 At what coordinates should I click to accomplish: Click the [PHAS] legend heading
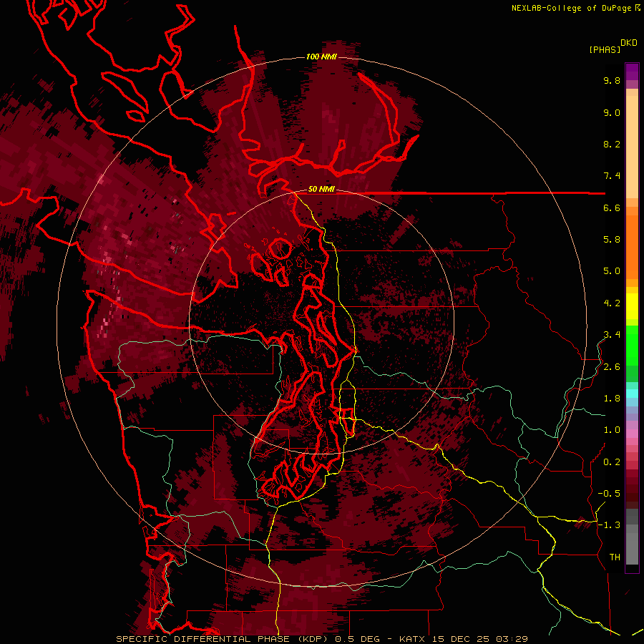[605, 49]
